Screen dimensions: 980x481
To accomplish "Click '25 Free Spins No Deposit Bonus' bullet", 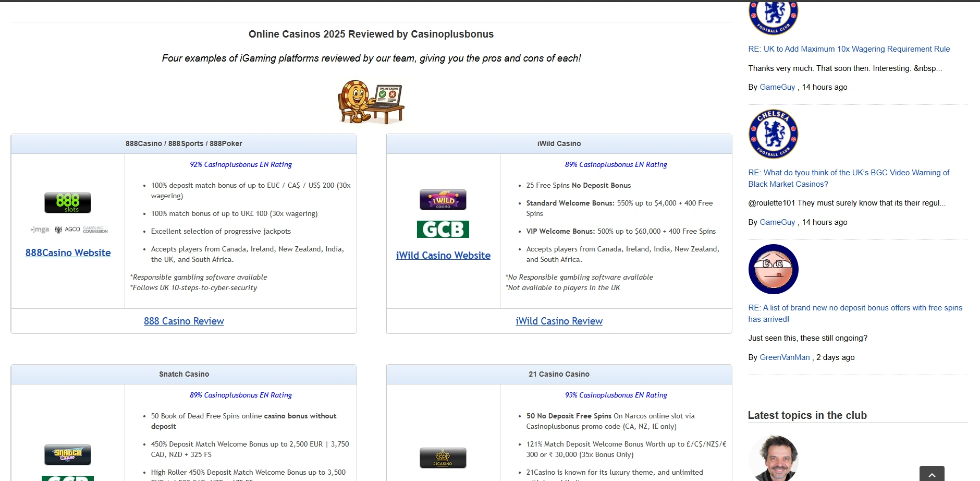I will click(x=579, y=185).
